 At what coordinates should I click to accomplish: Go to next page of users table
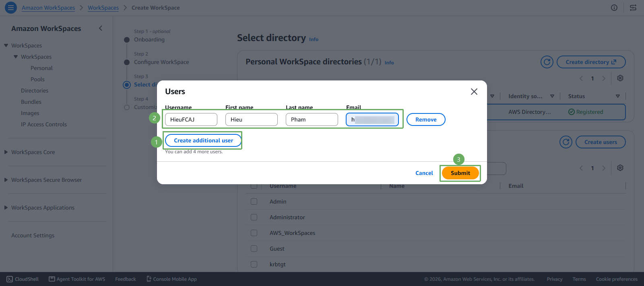(604, 168)
